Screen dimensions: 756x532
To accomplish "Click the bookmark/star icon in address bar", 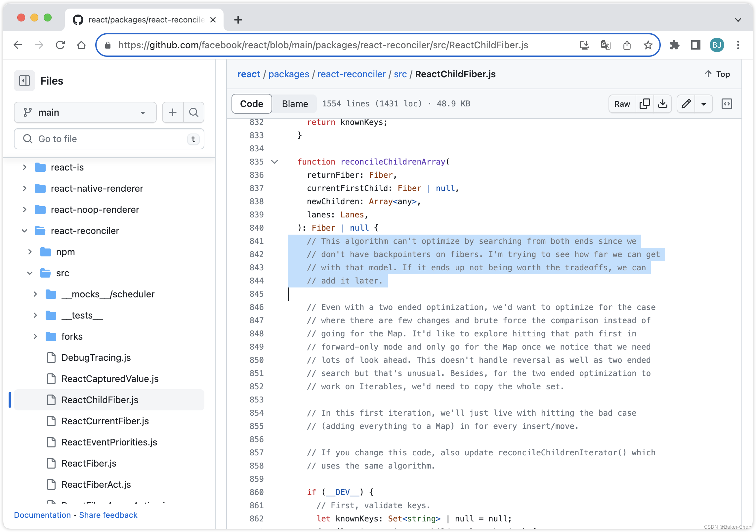I will pyautogui.click(x=650, y=46).
